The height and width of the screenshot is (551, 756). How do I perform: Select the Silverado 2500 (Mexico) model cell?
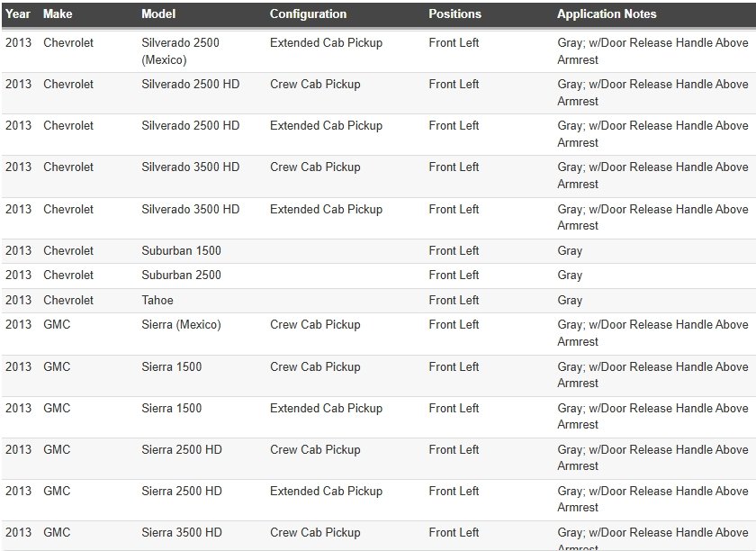click(x=180, y=51)
